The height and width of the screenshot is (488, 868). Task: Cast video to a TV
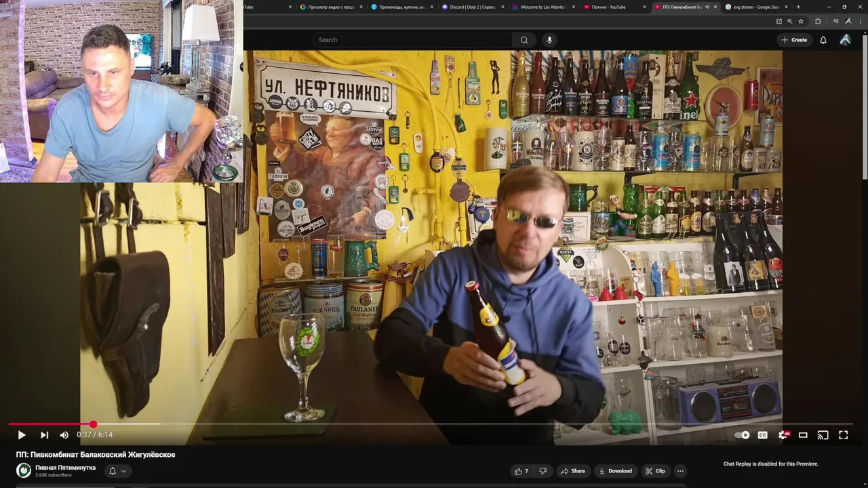tap(823, 435)
